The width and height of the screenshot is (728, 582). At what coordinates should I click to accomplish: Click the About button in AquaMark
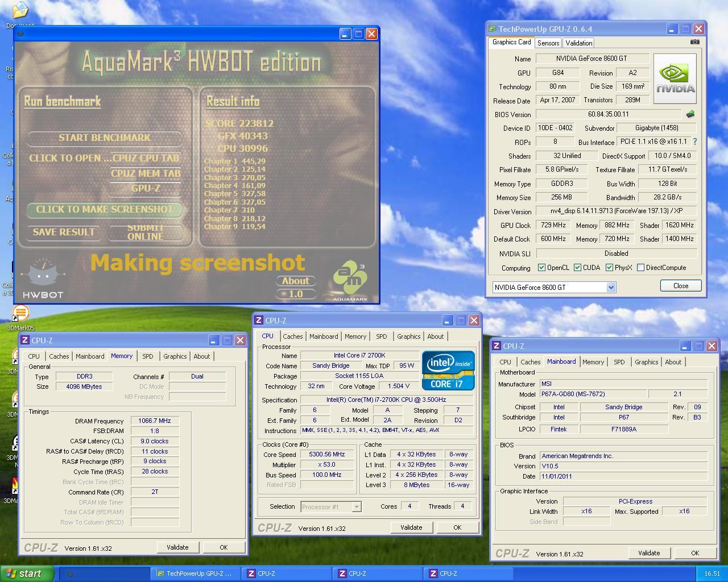(x=296, y=281)
